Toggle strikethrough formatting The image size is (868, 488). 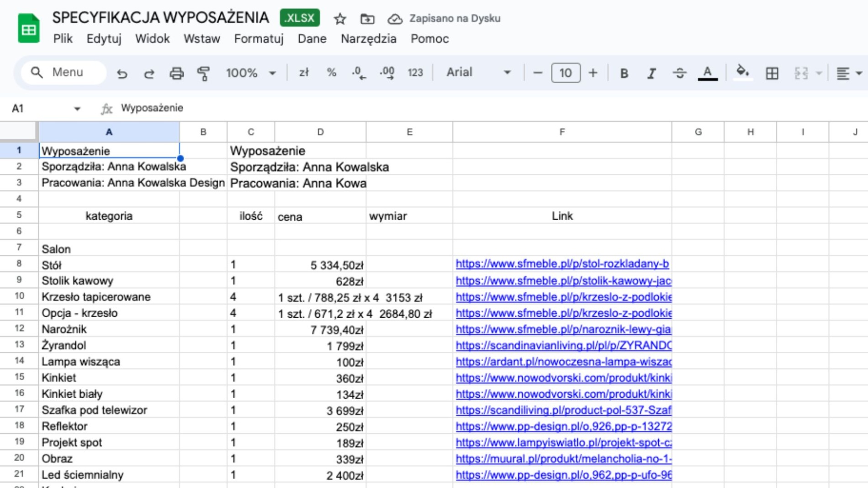point(679,73)
